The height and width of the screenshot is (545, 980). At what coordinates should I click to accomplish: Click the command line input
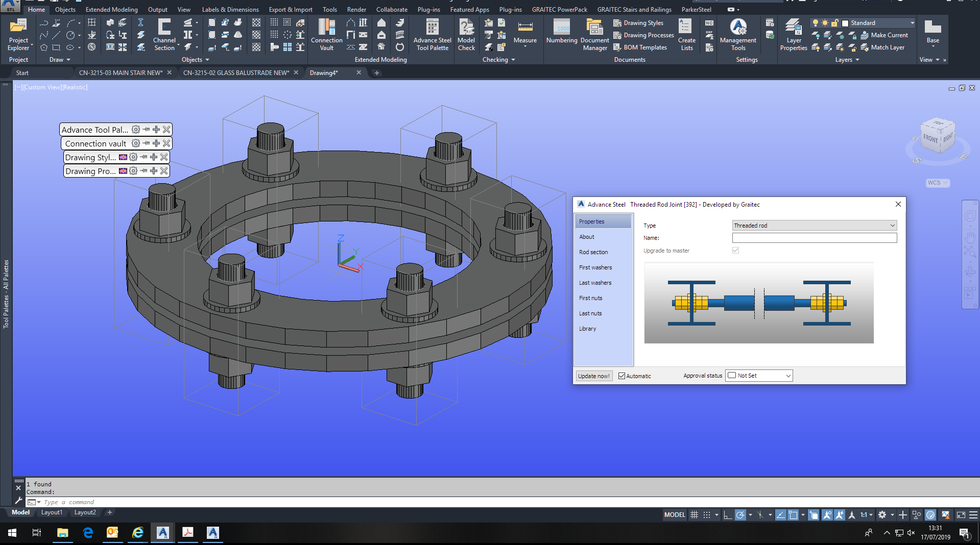503,502
